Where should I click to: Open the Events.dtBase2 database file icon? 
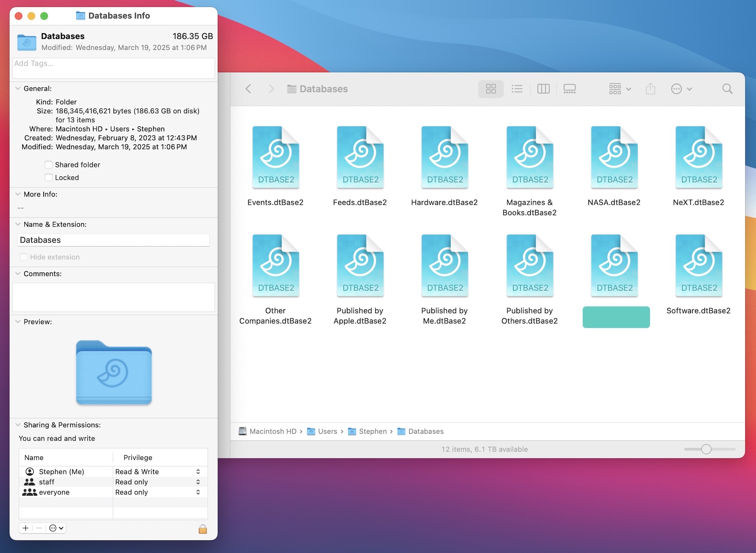click(276, 157)
